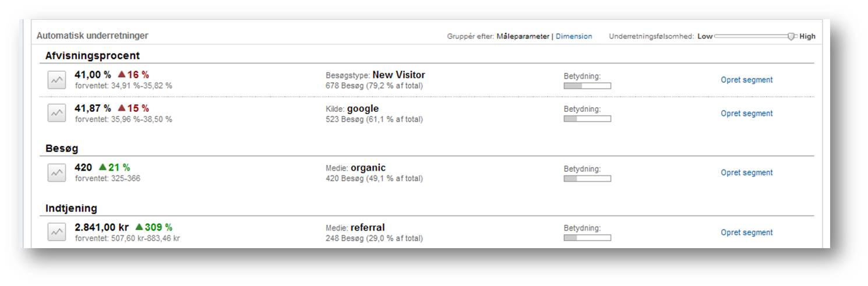This screenshot has width=868, height=286.
Task: Create a segment for the referral medium
Action: [746, 232]
